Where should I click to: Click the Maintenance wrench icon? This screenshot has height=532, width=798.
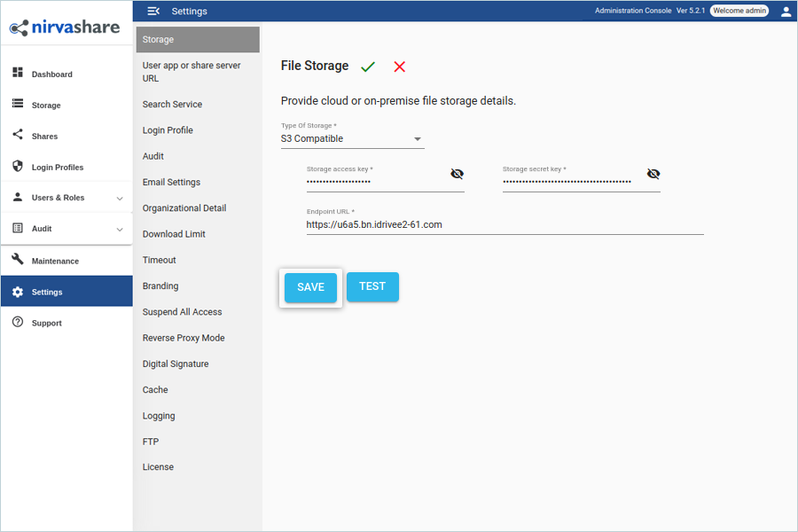click(18, 259)
